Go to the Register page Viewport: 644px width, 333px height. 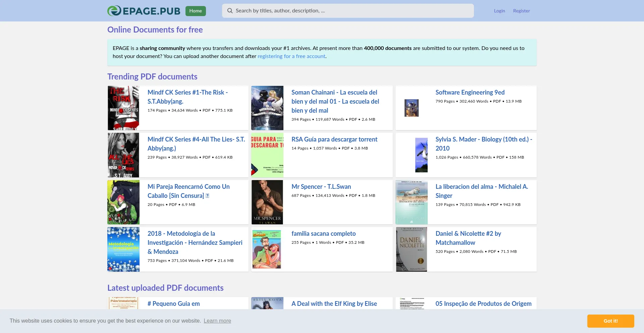click(x=521, y=11)
